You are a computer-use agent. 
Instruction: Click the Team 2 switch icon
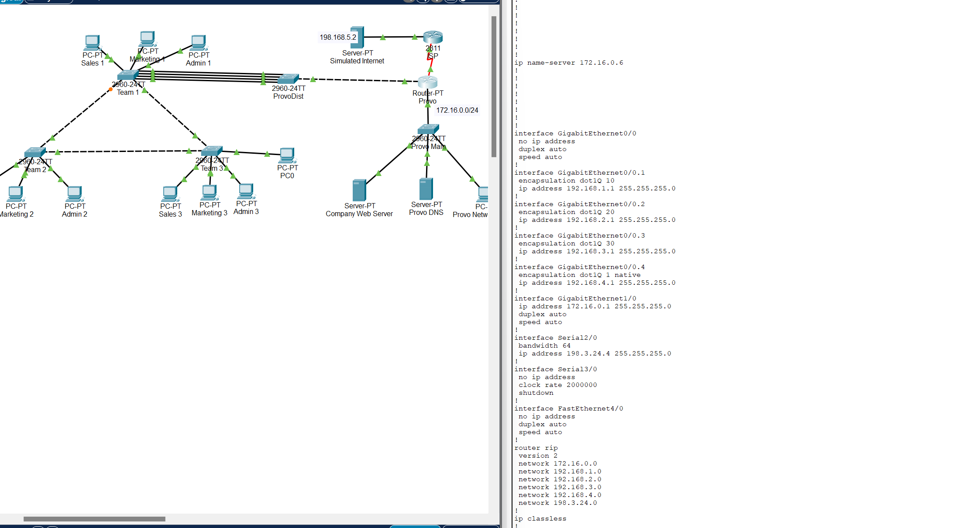(x=35, y=152)
